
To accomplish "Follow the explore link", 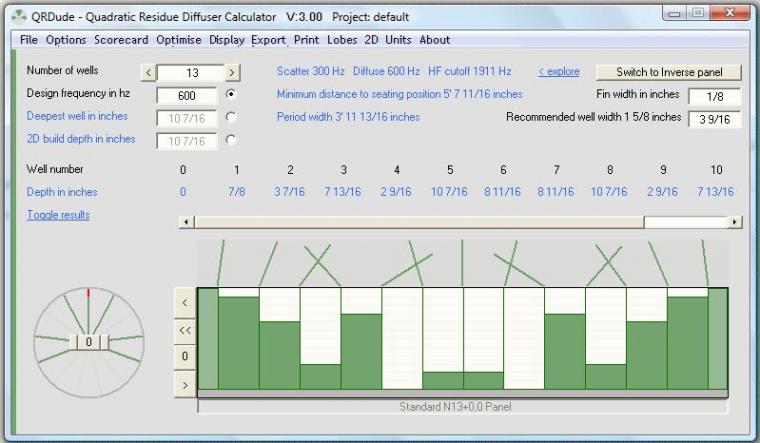I will [x=558, y=72].
